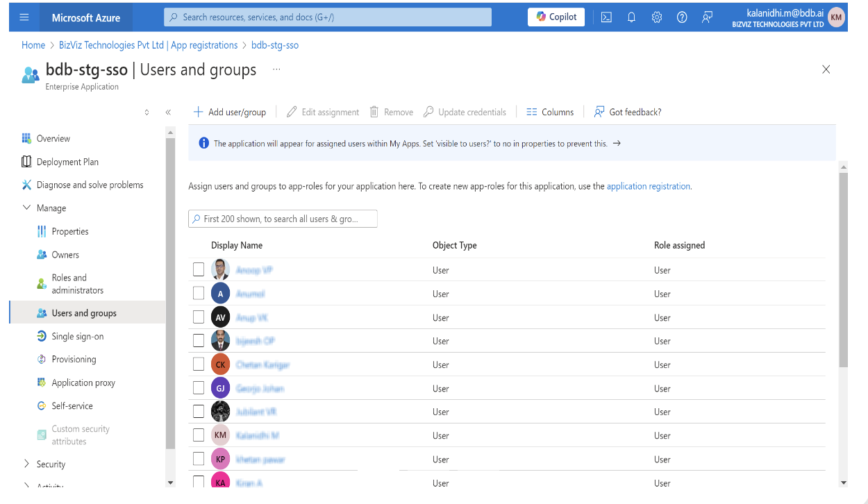
Task: Check the box beside the 'A' avatar row
Action: (199, 293)
